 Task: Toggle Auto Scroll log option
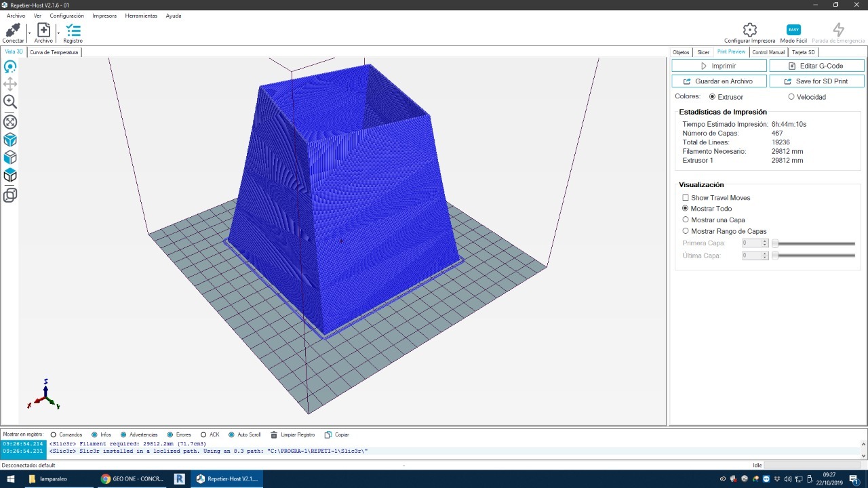coord(232,434)
